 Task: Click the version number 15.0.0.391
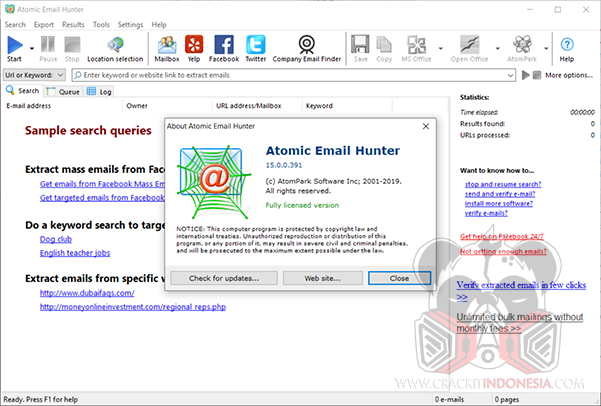pyautogui.click(x=284, y=165)
